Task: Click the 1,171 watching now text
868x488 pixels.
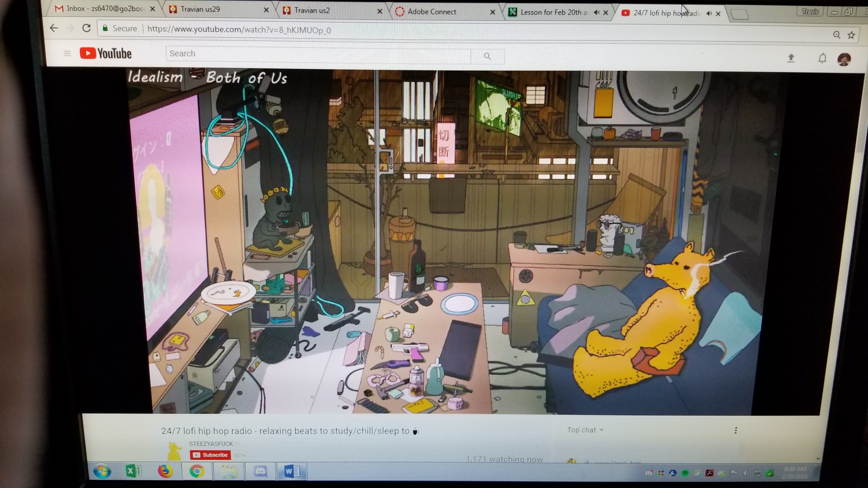Action: (504, 459)
